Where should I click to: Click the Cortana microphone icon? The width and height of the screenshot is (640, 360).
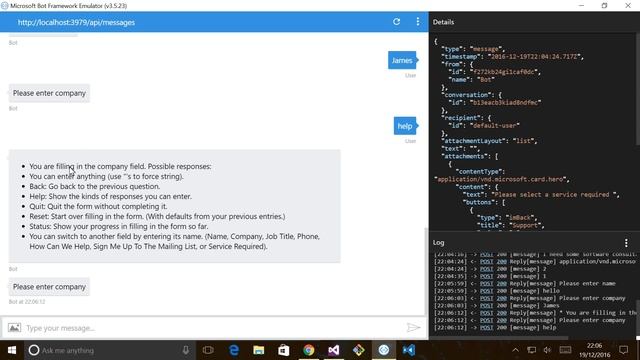tap(186, 350)
